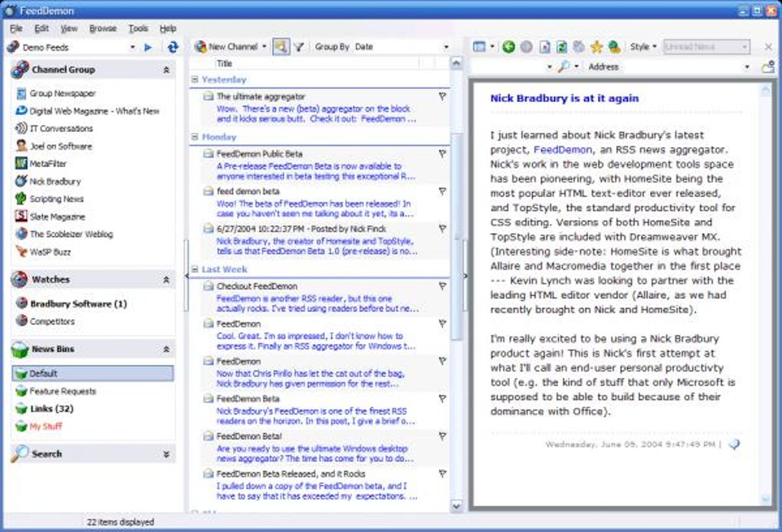Image resolution: width=782 pixels, height=532 pixels.
Task: Toggle flag on 'Checkout FeedDemon' item
Action: point(442,286)
